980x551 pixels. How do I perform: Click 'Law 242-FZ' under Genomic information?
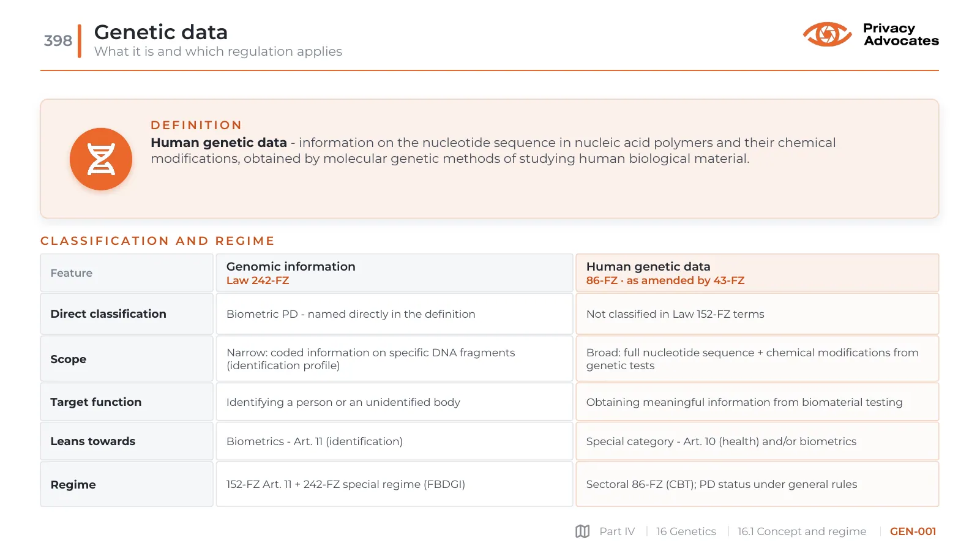[258, 280]
